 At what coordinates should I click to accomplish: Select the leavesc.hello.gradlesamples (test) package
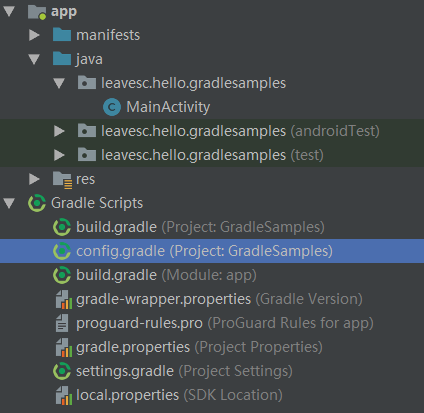212,155
